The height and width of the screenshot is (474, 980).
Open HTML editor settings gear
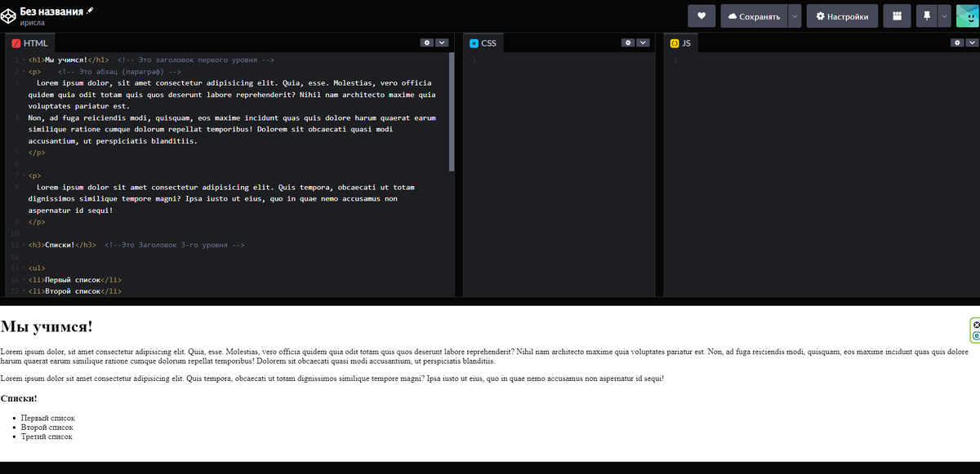coord(427,42)
